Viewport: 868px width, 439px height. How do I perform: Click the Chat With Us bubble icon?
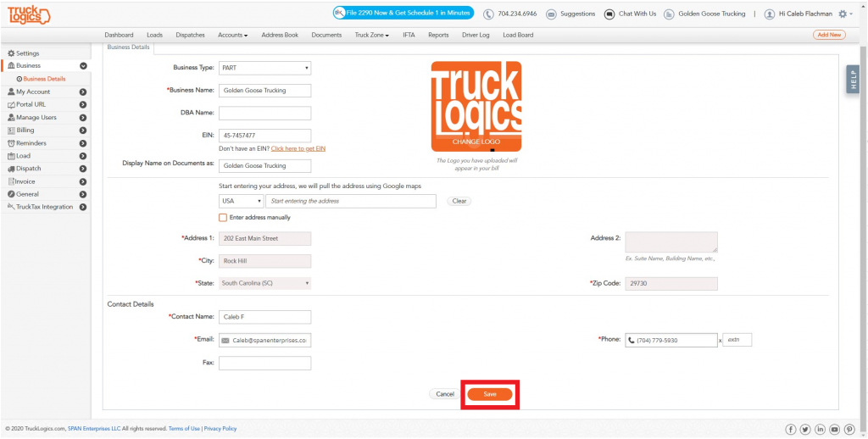pyautogui.click(x=609, y=14)
